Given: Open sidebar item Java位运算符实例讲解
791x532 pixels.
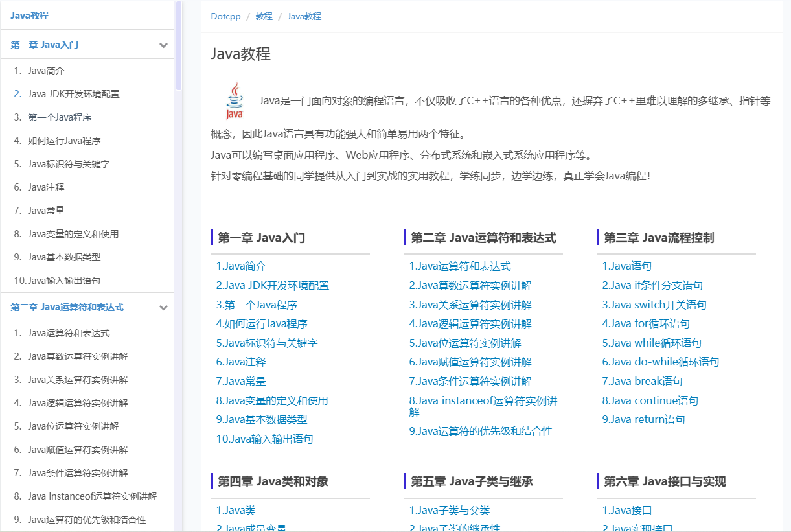Looking at the screenshot, I should 73,426.
